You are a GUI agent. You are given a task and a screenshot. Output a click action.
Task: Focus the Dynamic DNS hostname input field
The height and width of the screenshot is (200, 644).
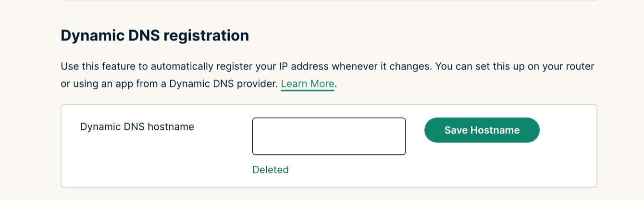click(x=329, y=136)
